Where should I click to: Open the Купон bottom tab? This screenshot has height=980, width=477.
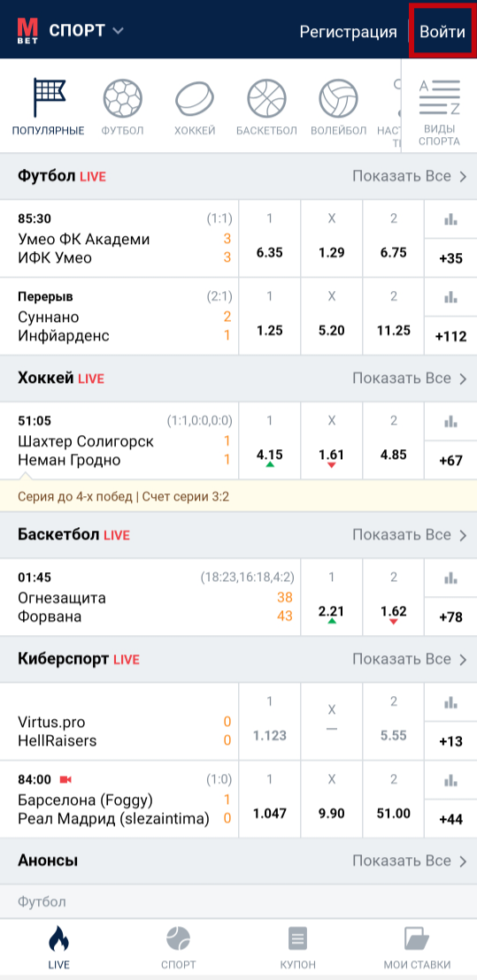pos(298,947)
